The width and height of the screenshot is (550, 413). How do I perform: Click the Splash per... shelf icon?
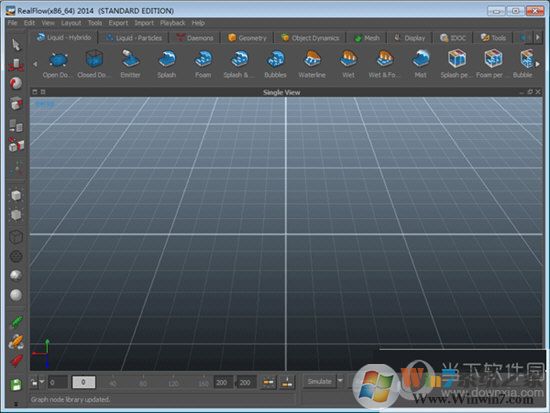click(x=456, y=65)
